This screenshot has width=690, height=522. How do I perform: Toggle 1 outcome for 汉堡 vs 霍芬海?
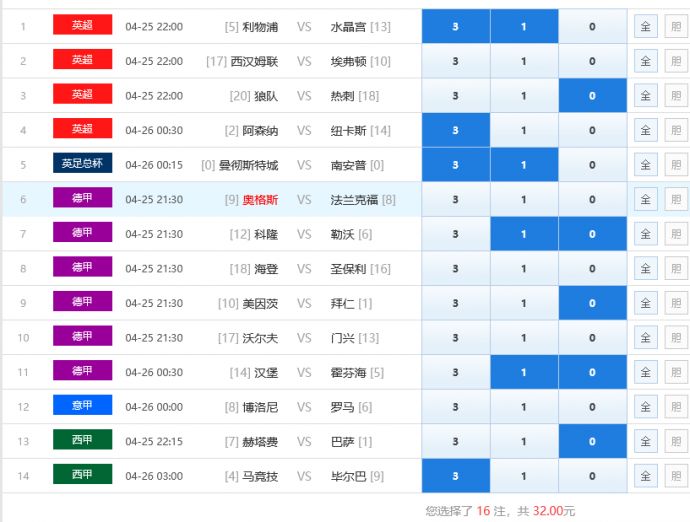(x=524, y=372)
